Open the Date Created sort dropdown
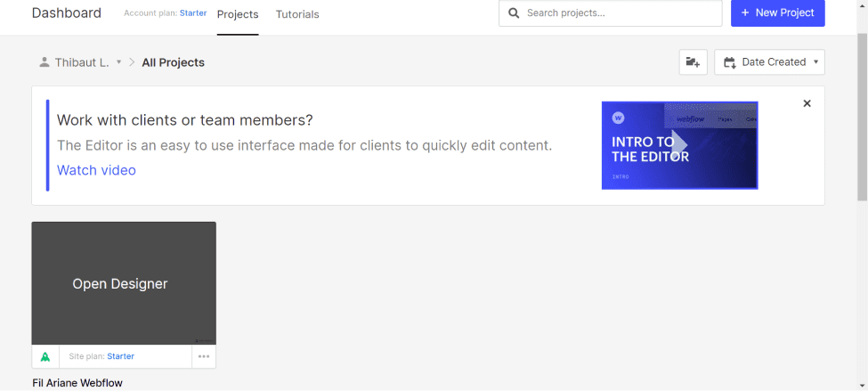The height and width of the screenshot is (391, 868). (769, 62)
